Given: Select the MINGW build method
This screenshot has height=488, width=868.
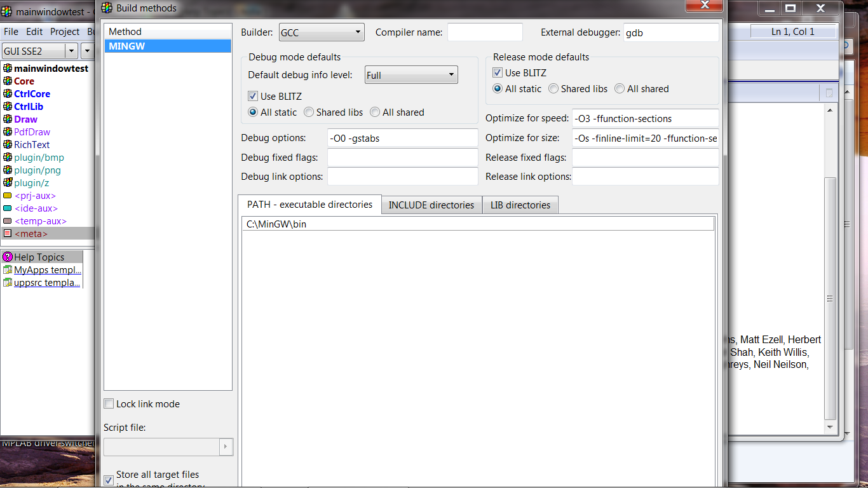Looking at the screenshot, I should coord(167,46).
